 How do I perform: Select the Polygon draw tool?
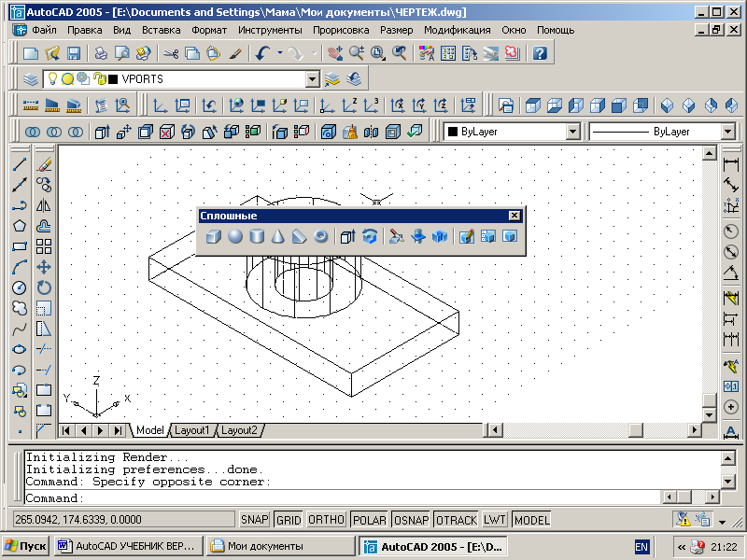(19, 226)
